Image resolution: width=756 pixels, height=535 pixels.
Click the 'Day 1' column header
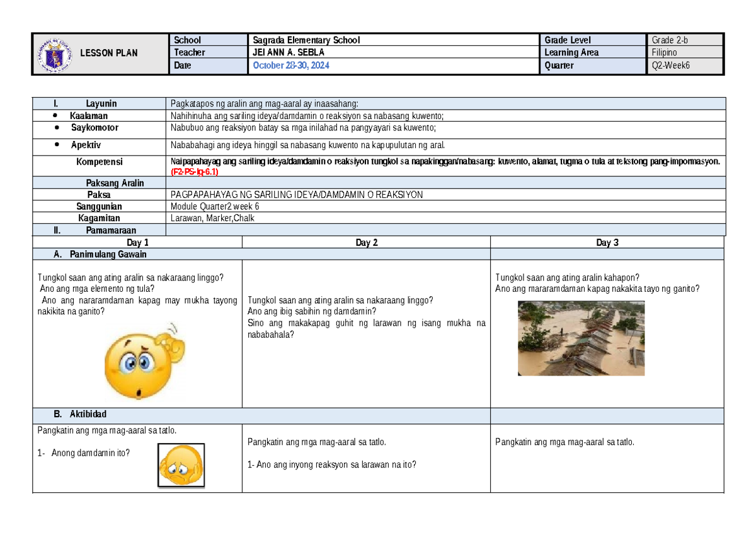(137, 243)
